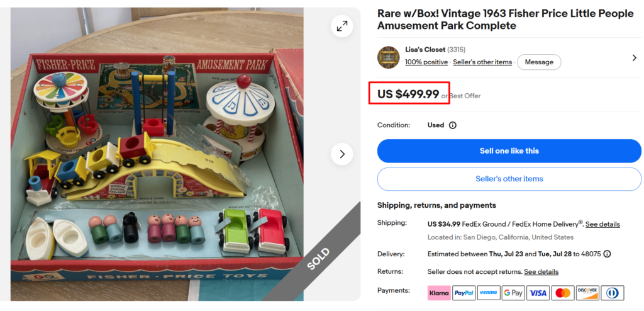This screenshot has height=311, width=644.
Task: Click the Sell one like this button
Action: click(x=509, y=151)
